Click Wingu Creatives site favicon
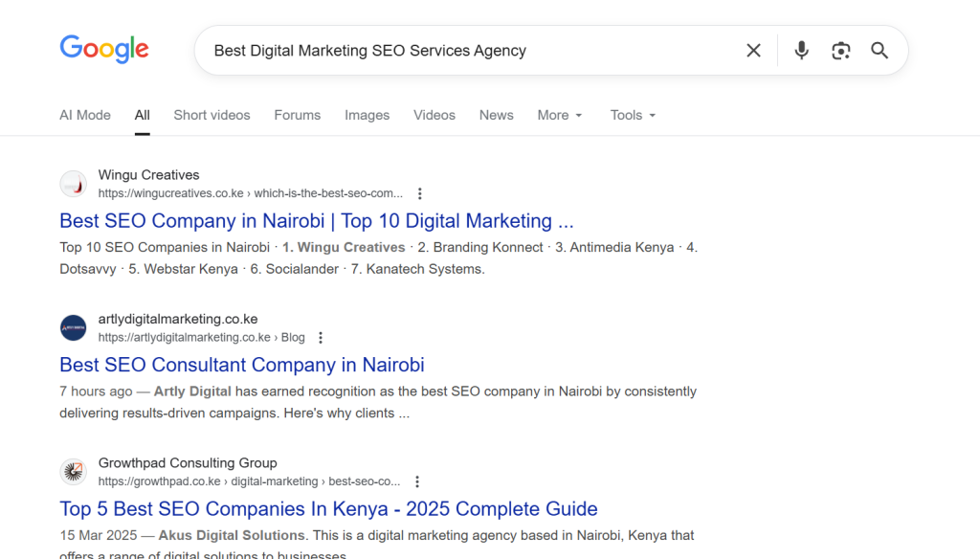The width and height of the screenshot is (980, 559). pos(74,184)
